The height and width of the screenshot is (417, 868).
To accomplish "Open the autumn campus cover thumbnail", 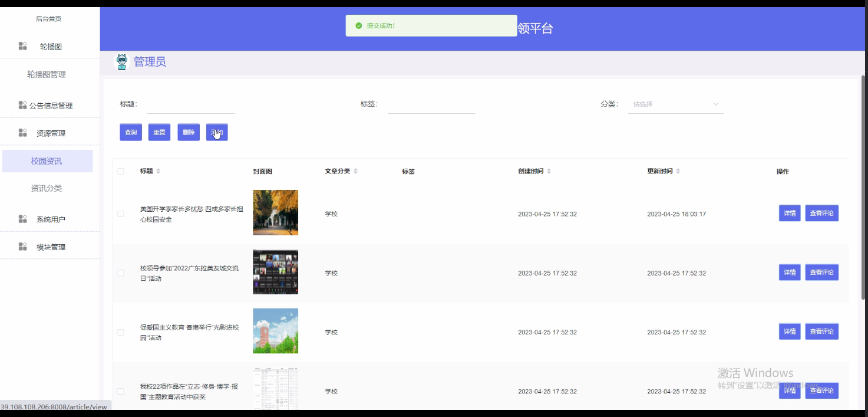I will coord(275,212).
